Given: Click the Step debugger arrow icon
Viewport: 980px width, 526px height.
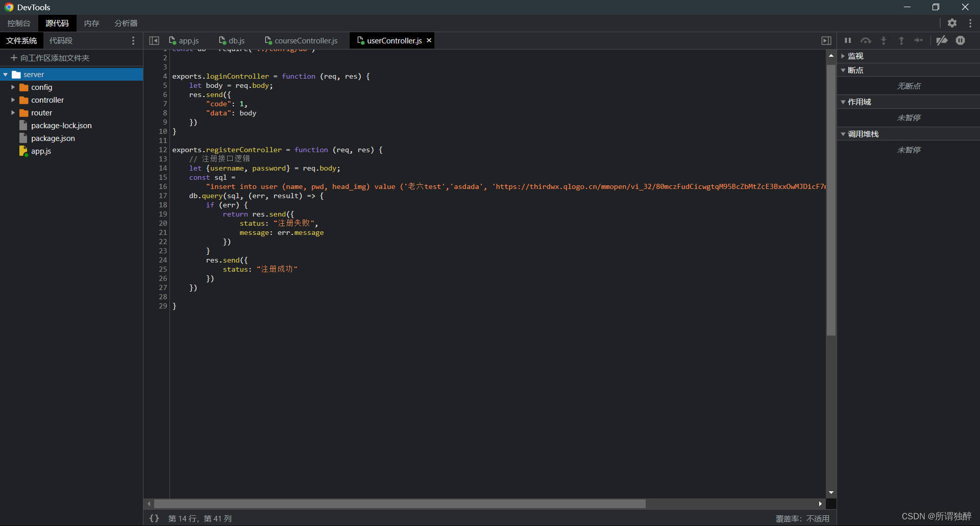Looking at the screenshot, I should [x=919, y=40].
